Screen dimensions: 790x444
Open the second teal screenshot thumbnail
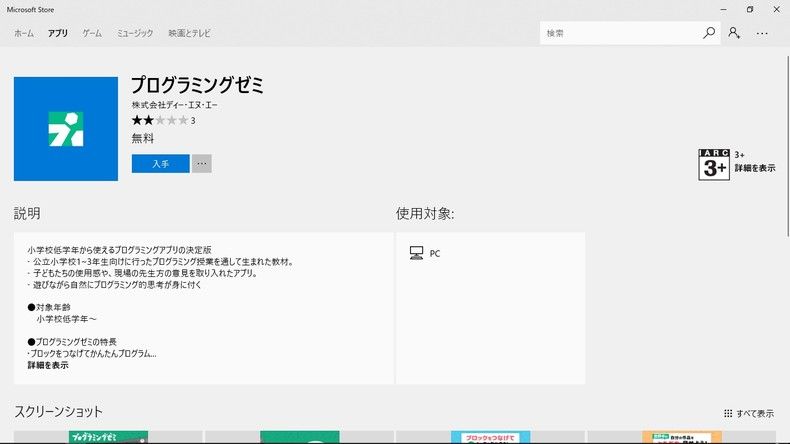point(300,437)
